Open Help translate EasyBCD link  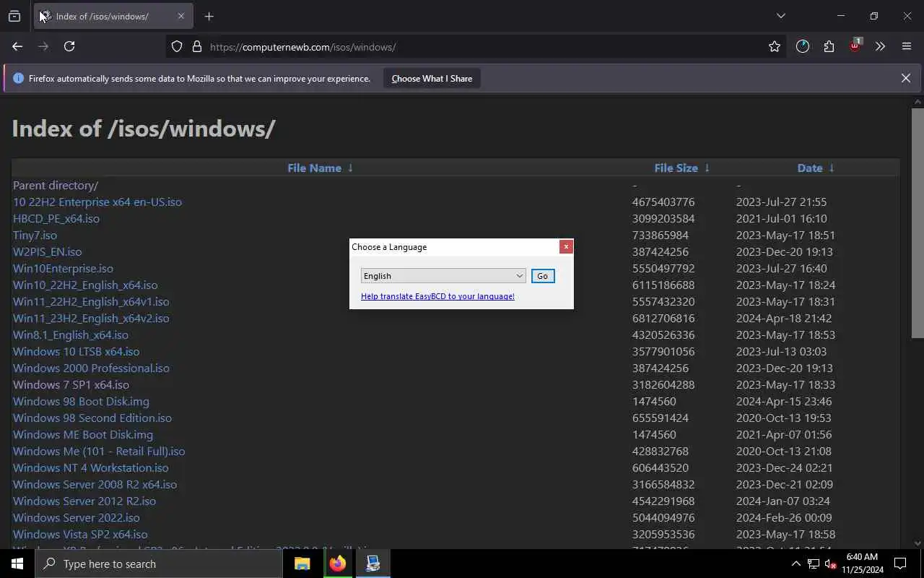click(x=437, y=296)
